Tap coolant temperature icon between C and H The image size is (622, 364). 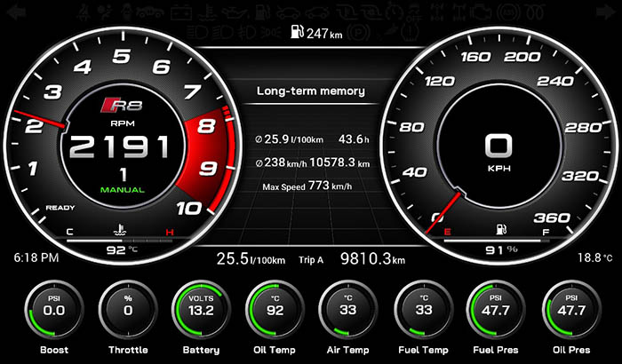click(119, 230)
